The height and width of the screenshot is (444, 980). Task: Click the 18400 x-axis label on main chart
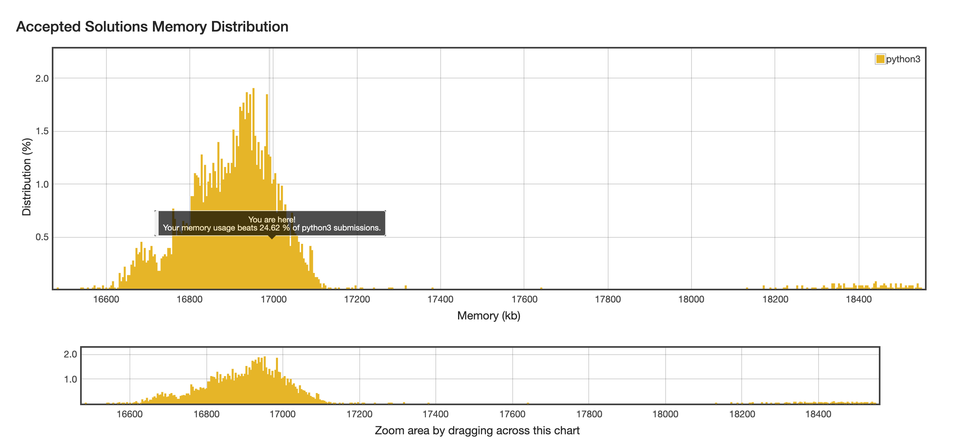859,299
